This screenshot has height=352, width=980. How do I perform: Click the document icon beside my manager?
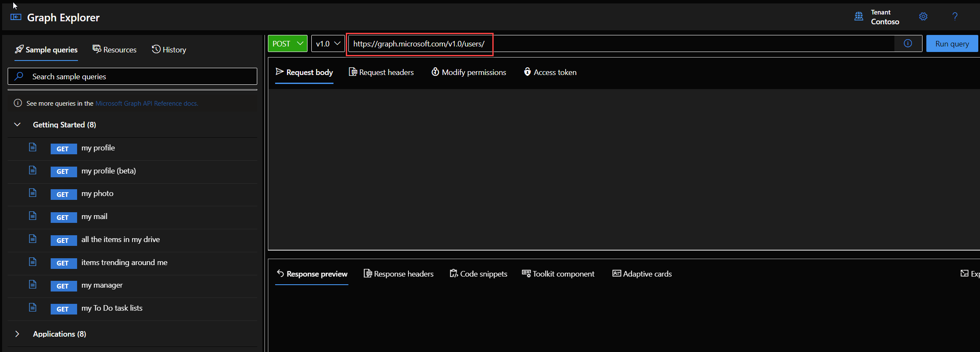[33, 285]
